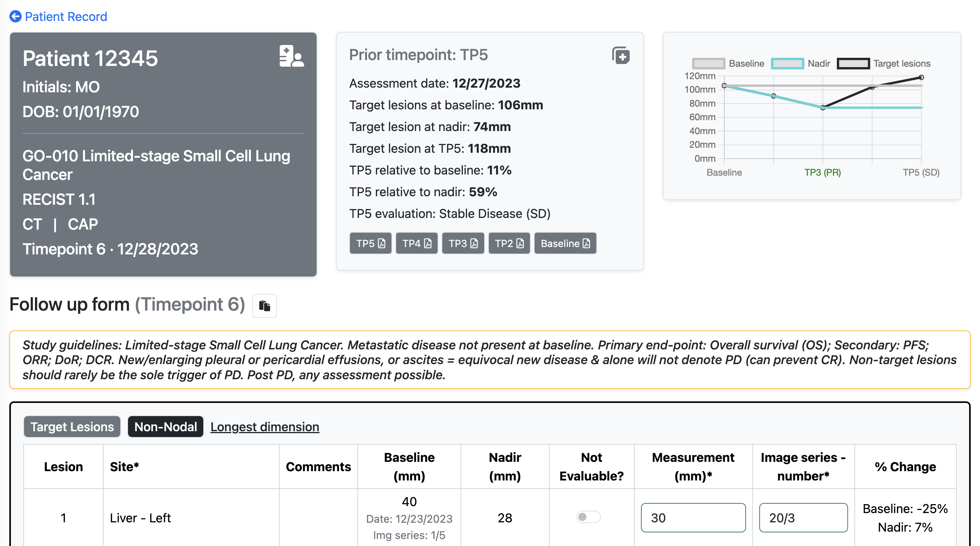Toggle the Target lesions legend swatch in chart
This screenshot has width=980, height=546.
tap(853, 64)
